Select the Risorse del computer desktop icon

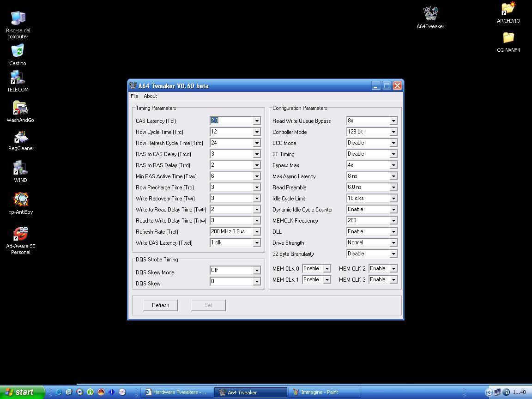pos(18,25)
